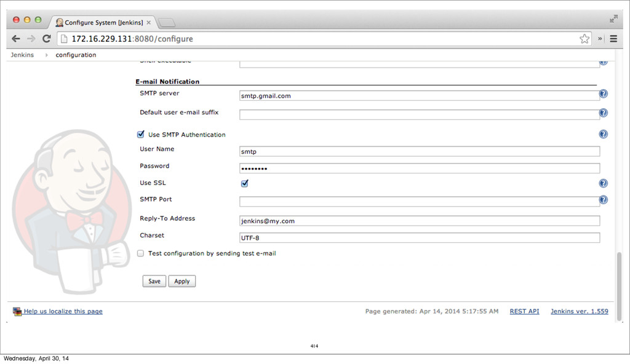Open help for Use SSL

(603, 183)
